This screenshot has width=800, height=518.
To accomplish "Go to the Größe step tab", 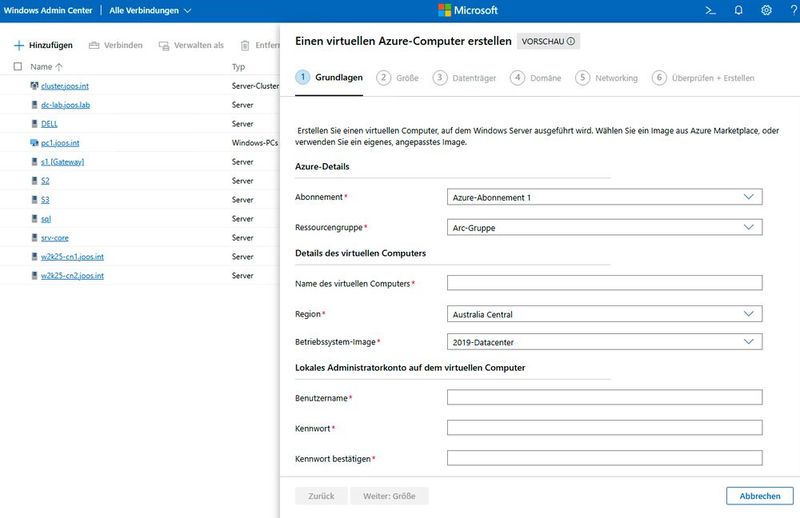I will point(397,78).
